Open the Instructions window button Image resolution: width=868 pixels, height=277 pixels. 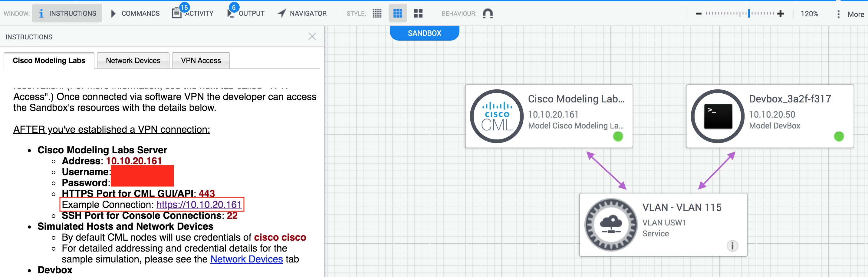(67, 14)
